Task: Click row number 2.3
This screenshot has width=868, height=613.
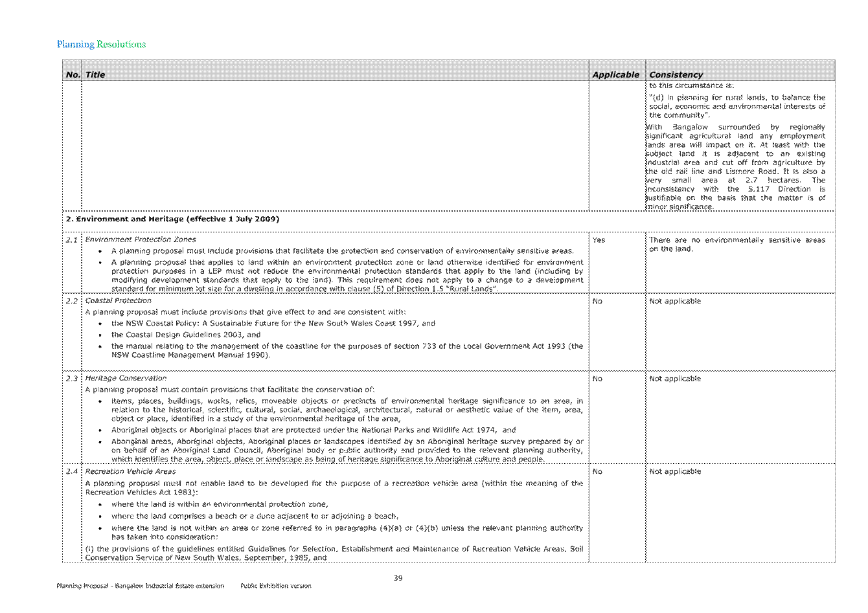Action: click(x=72, y=379)
